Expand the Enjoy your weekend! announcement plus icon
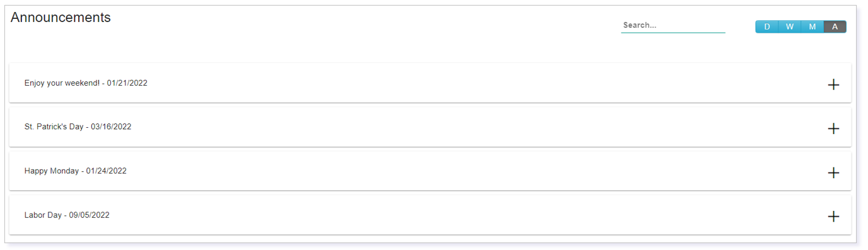Screen dimensions: 868x250 point(833,84)
